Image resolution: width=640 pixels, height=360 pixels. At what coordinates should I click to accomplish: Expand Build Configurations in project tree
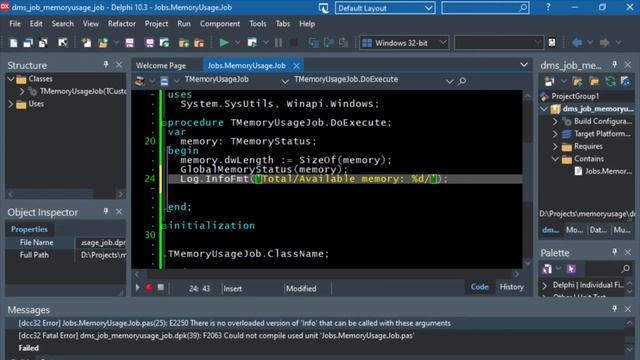click(555, 121)
